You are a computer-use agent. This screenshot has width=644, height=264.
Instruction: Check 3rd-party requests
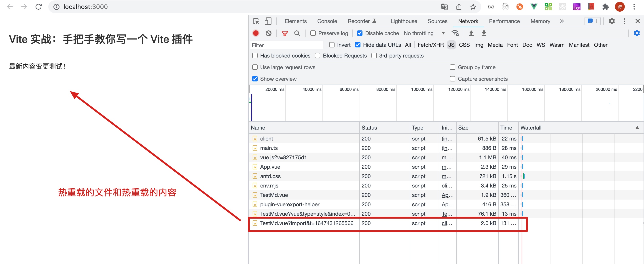coord(374,56)
